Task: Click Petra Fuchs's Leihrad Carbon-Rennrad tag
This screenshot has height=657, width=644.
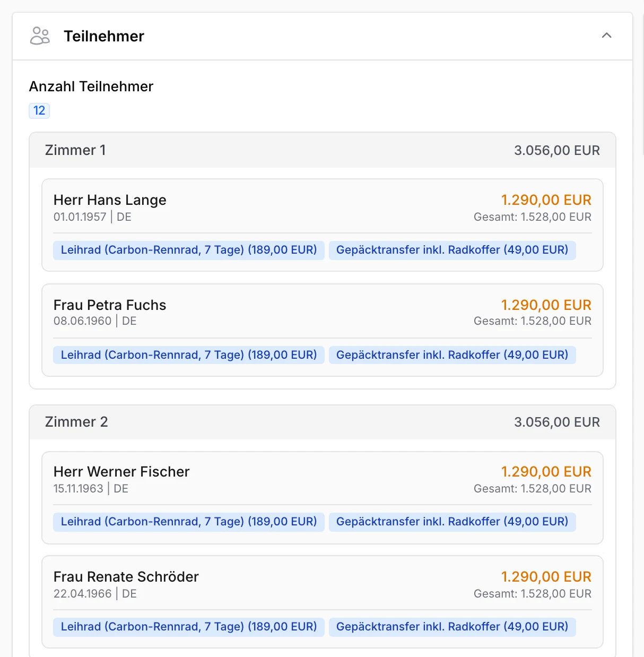Action: click(189, 355)
